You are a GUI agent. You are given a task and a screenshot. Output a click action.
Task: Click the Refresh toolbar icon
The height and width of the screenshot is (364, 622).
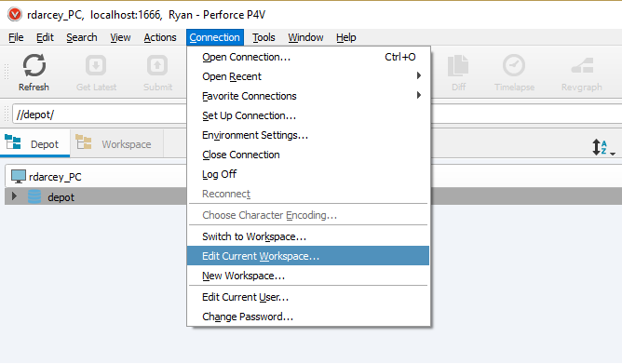pos(34,65)
